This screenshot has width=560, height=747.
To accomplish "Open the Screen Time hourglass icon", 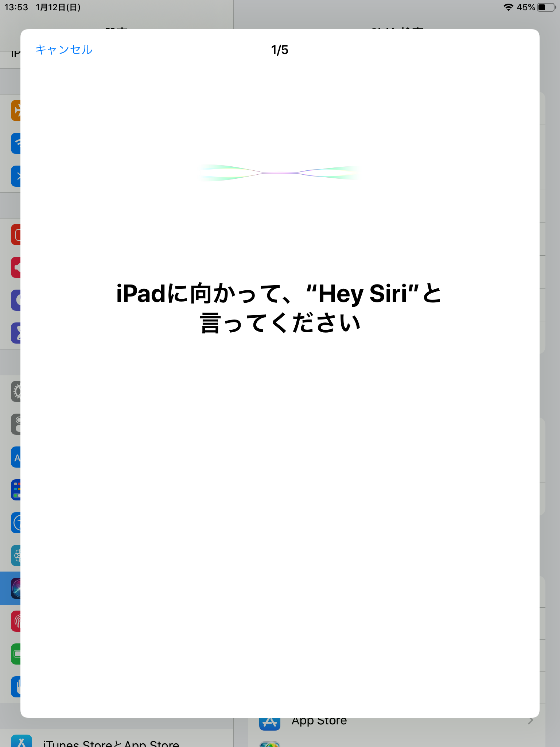I will tap(16, 333).
